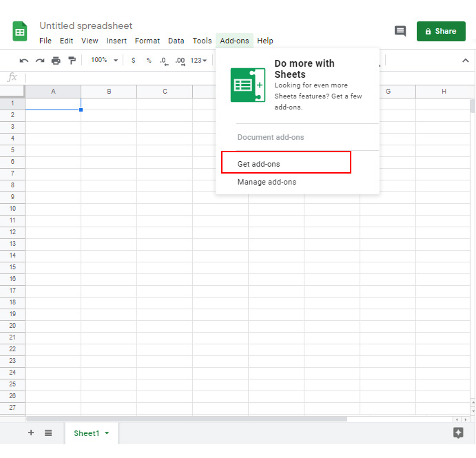
Task: Select column B header
Action: (109, 92)
